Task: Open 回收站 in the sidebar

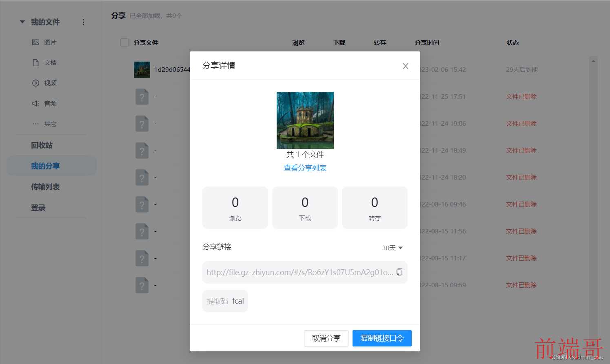Action: click(x=42, y=145)
